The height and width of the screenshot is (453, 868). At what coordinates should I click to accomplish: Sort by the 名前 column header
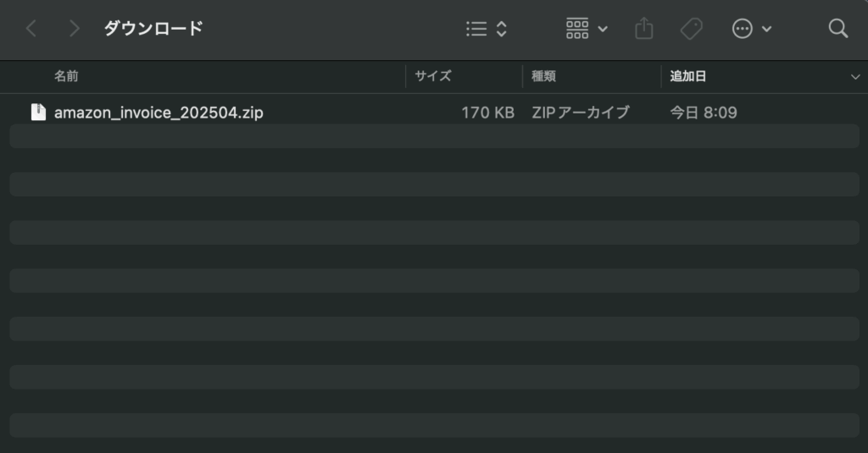pyautogui.click(x=66, y=76)
